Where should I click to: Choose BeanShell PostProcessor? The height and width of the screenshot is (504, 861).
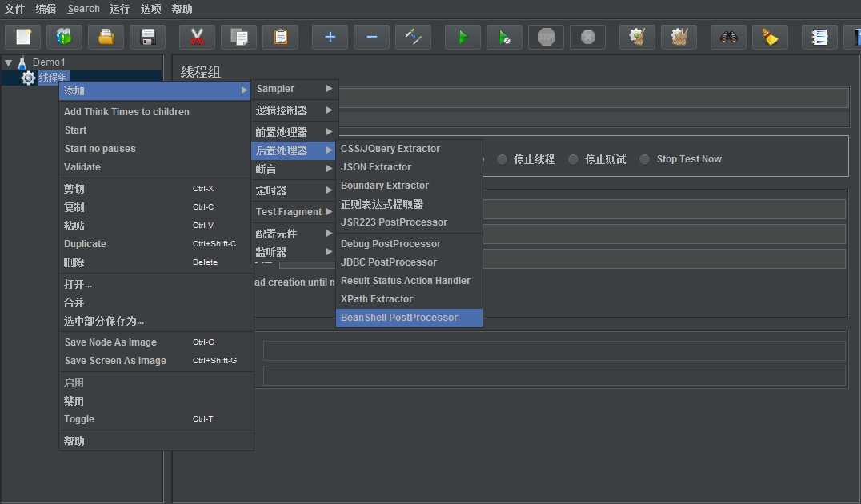(x=409, y=318)
